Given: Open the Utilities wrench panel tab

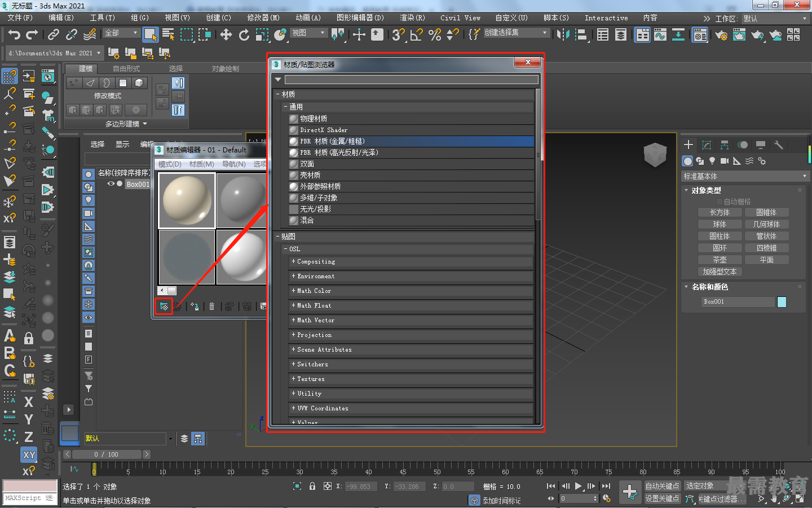Looking at the screenshot, I should pos(779,145).
